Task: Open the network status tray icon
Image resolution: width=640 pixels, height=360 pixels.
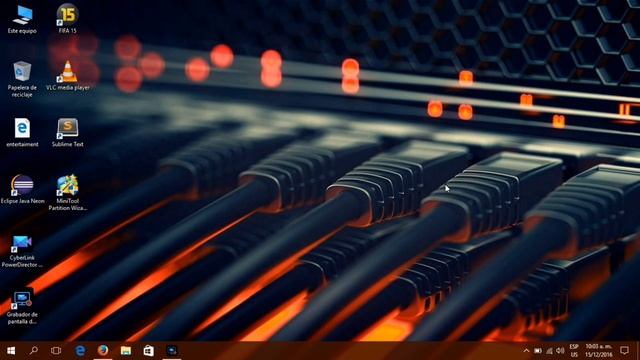Action: point(549,351)
